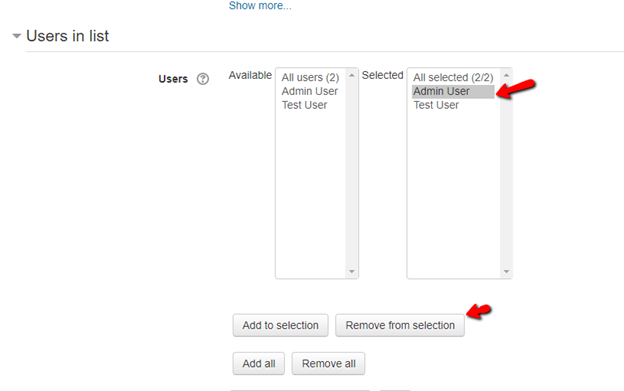Click Selected list scroll down arrow
This screenshot has width=624, height=391.
click(x=506, y=271)
